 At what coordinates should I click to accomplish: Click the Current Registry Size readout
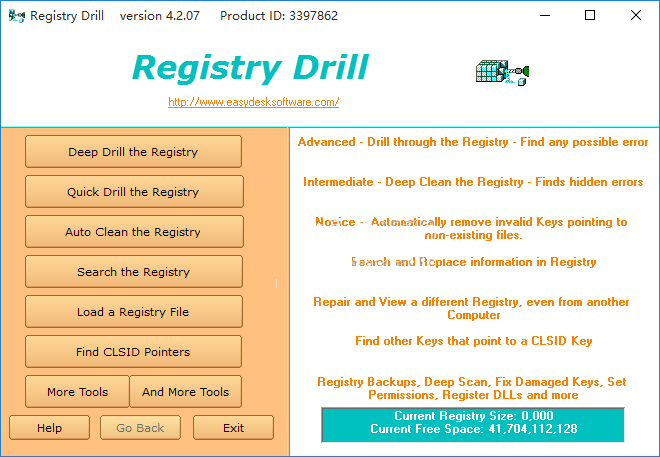[x=474, y=416]
